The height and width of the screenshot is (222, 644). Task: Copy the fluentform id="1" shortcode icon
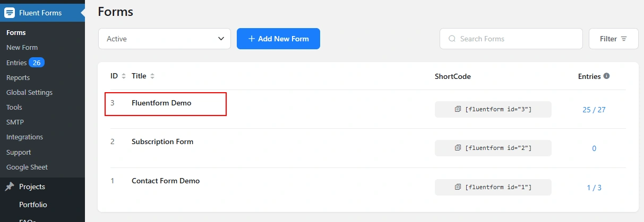(x=458, y=187)
